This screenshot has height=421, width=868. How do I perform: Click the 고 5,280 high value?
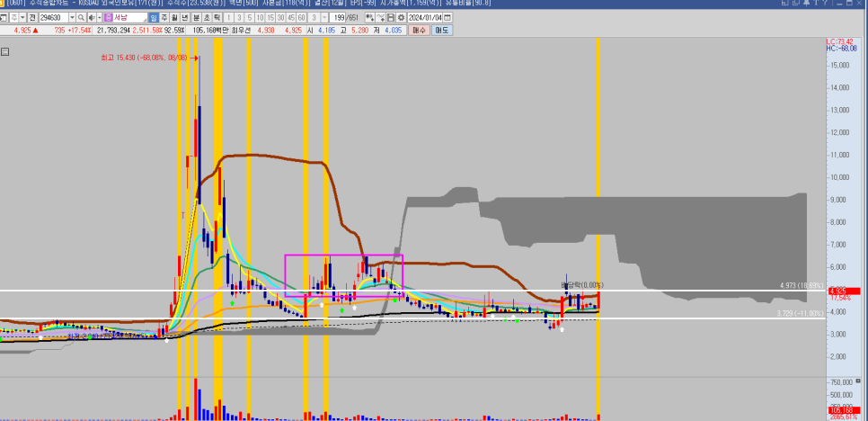(355, 31)
